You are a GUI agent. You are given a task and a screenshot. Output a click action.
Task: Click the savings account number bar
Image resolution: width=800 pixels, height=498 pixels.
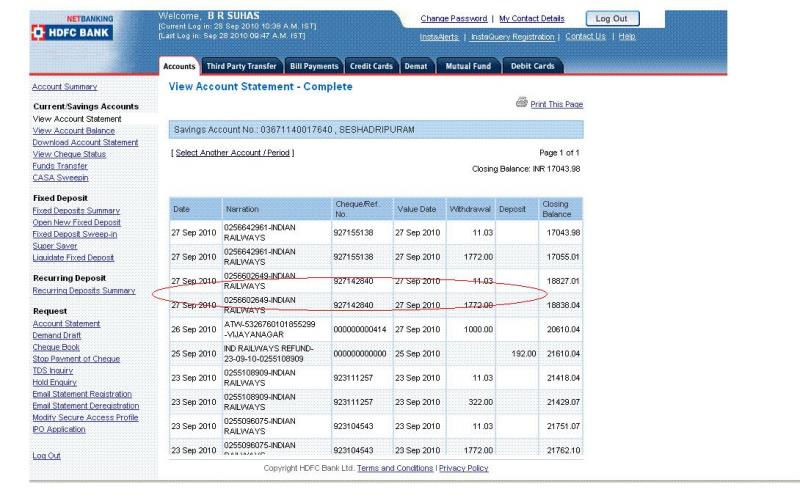pyautogui.click(x=376, y=130)
